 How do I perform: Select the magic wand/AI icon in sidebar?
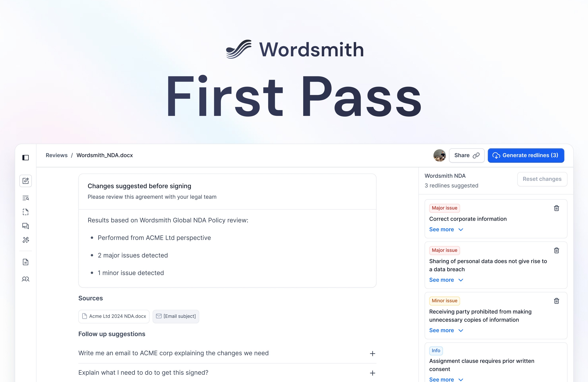26,240
